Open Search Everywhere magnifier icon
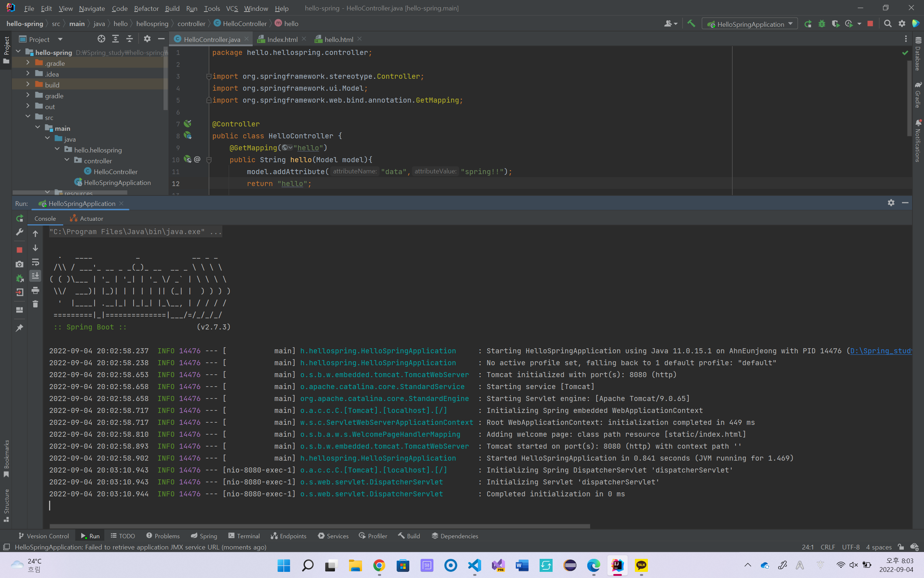The width and height of the screenshot is (924, 578). pyautogui.click(x=888, y=24)
